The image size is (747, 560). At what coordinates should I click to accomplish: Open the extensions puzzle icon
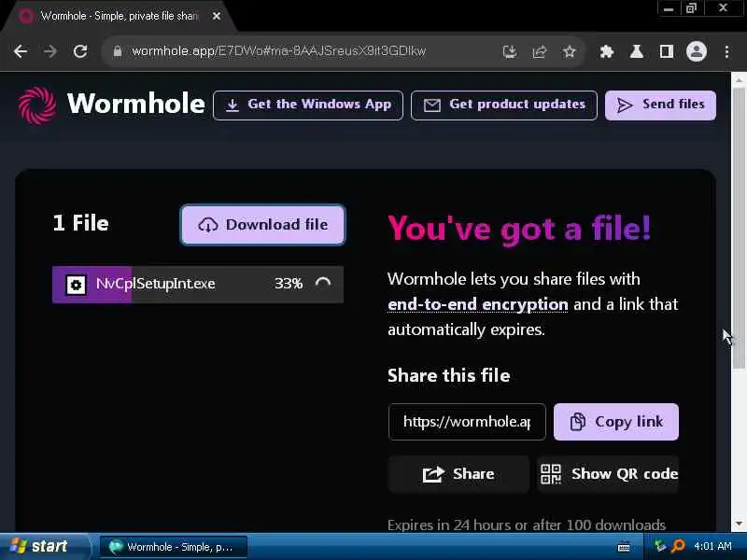(606, 51)
